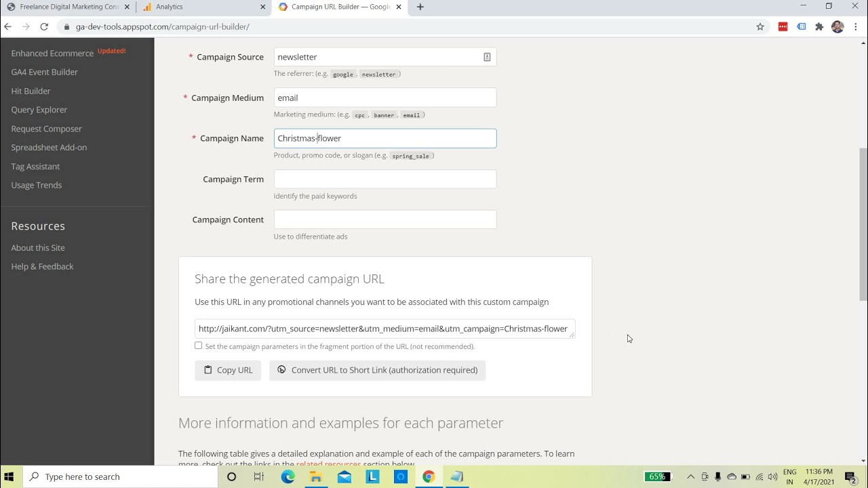
Task: Click the 65% battery indicator on taskbar
Action: pos(658,476)
